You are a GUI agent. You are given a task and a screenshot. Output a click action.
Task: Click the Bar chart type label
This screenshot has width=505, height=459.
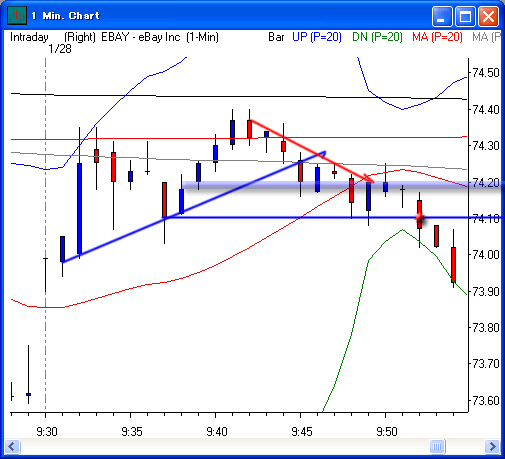click(276, 37)
